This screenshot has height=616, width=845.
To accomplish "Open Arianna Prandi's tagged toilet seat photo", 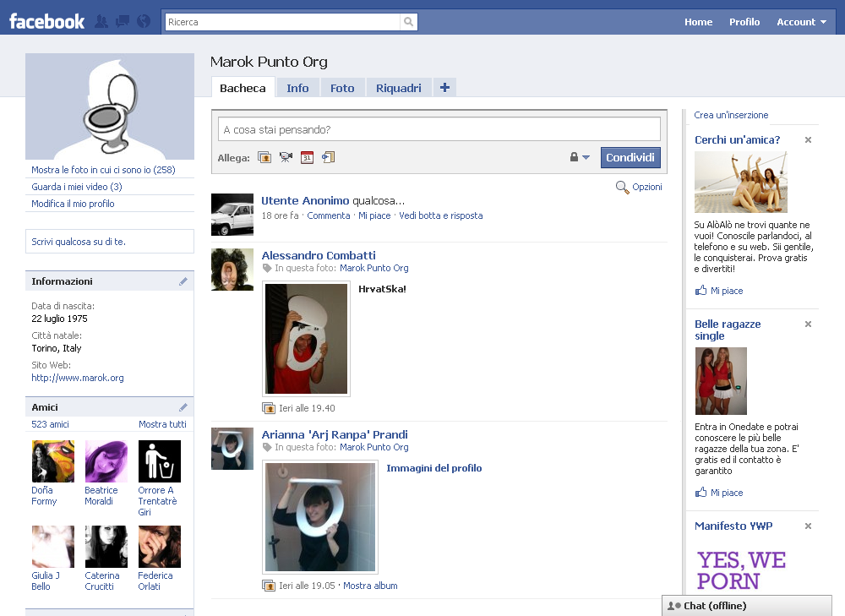I will (x=320, y=517).
